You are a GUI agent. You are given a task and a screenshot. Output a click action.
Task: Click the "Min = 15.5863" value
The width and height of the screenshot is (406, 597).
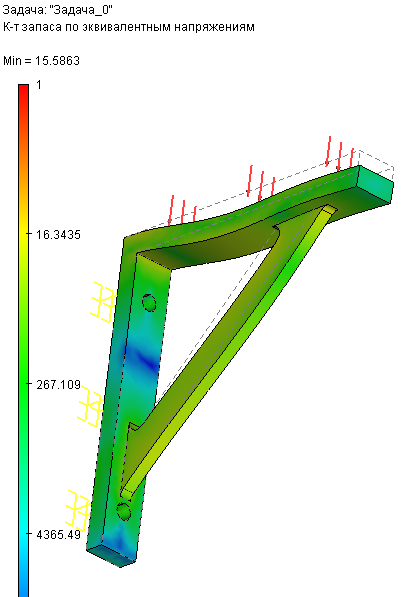coord(41,61)
